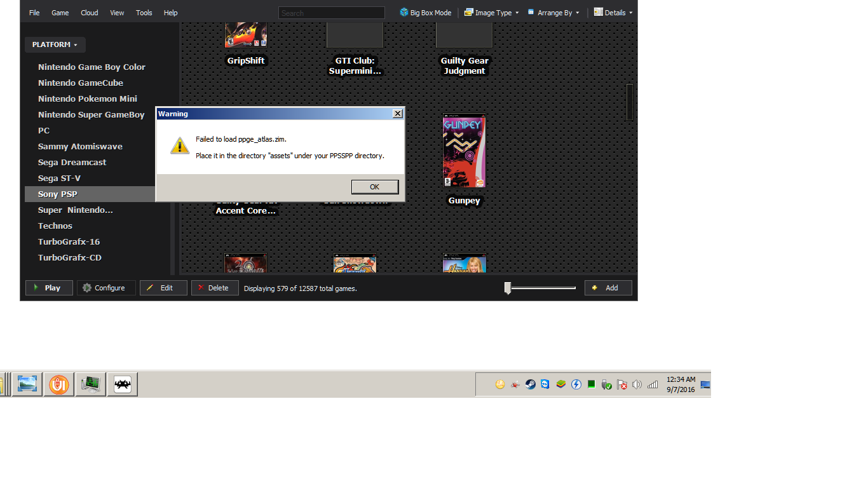Click the Configure button
The width and height of the screenshot is (868, 488).
pos(106,288)
